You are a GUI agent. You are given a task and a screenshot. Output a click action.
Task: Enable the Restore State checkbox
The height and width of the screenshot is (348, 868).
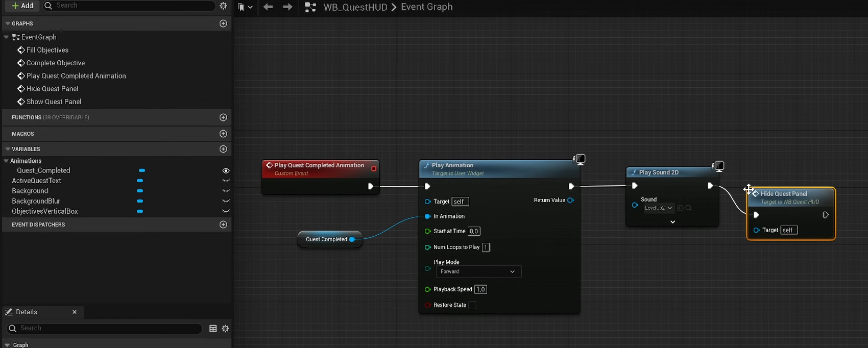[x=472, y=305]
